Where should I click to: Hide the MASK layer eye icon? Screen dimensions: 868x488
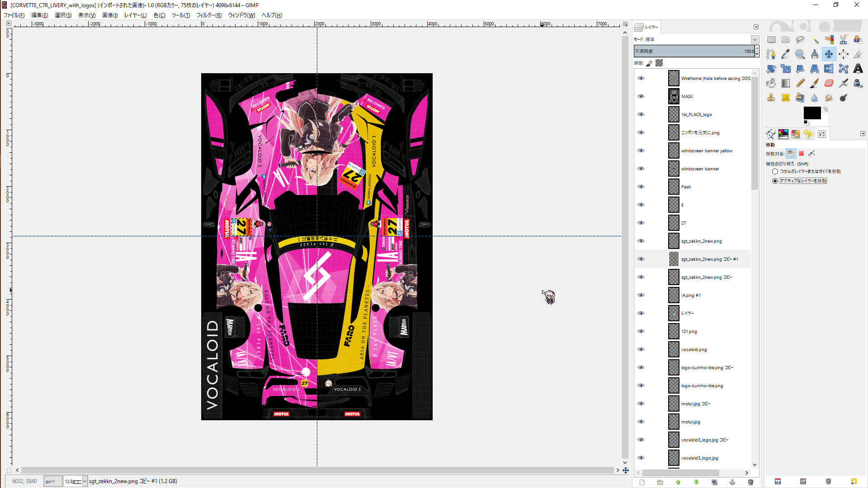[x=641, y=96]
